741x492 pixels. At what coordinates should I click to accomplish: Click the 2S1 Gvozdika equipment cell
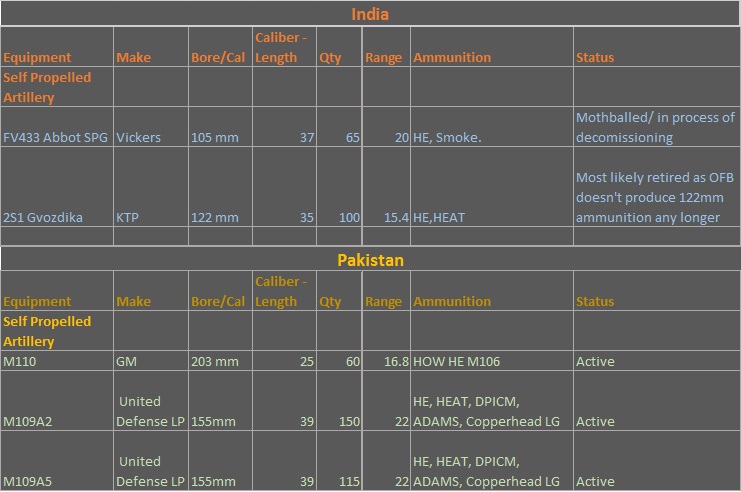(x=57, y=187)
